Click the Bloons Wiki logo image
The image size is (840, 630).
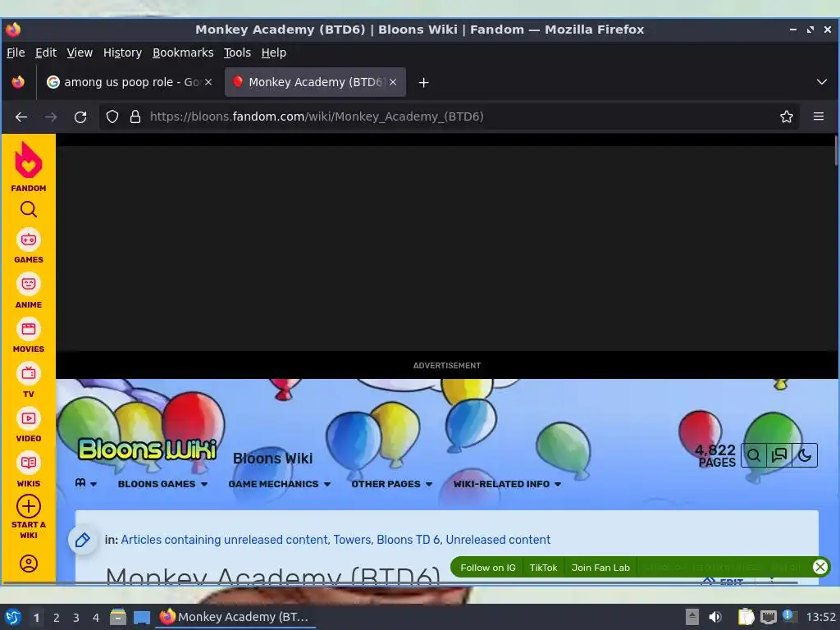pyautogui.click(x=148, y=450)
